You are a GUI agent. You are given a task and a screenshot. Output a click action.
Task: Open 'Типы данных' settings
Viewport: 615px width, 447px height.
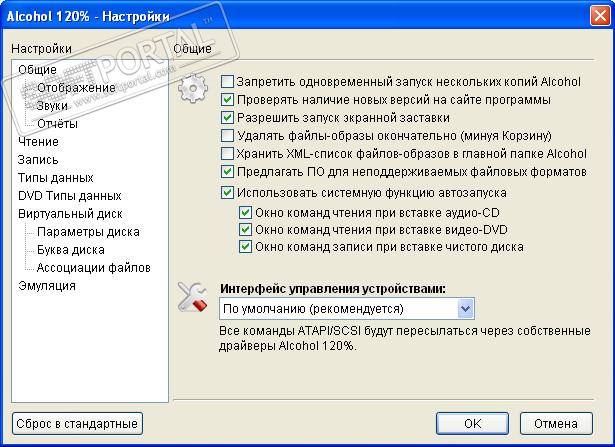55,178
